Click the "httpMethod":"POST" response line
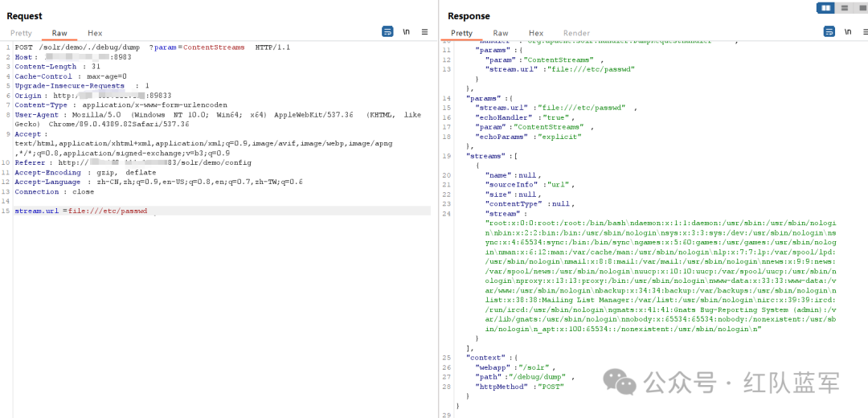Image resolution: width=868 pixels, height=418 pixels. click(520, 387)
